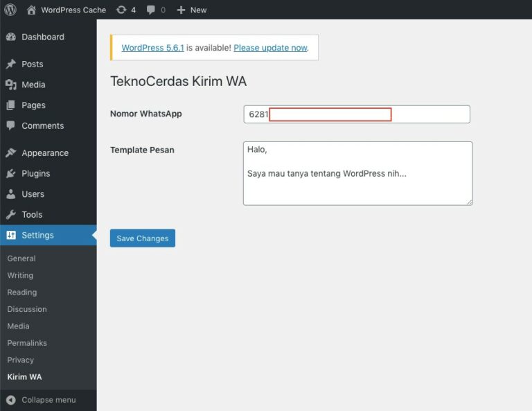This screenshot has width=532, height=411.
Task: Click the Appearance paintbrush icon
Action: tap(11, 153)
